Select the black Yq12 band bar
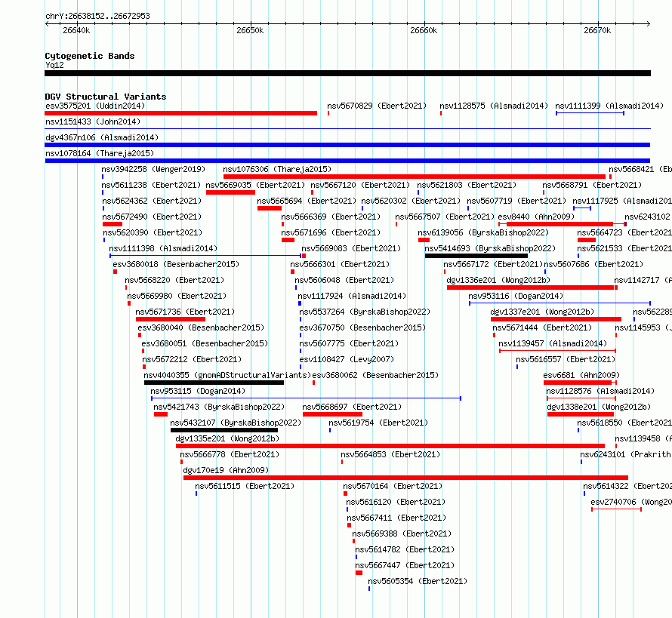Viewport: 672px width, 618px height. tap(347, 73)
